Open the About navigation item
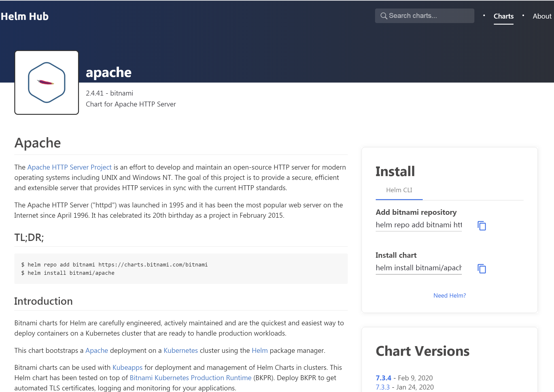 click(x=542, y=16)
